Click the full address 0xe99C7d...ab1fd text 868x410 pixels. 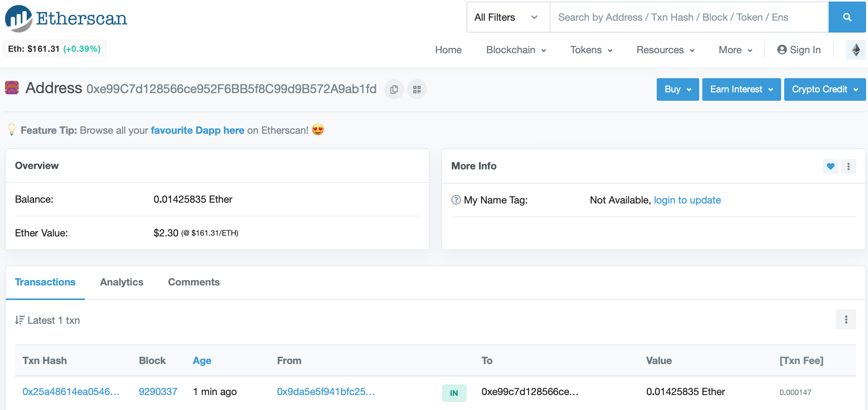232,89
